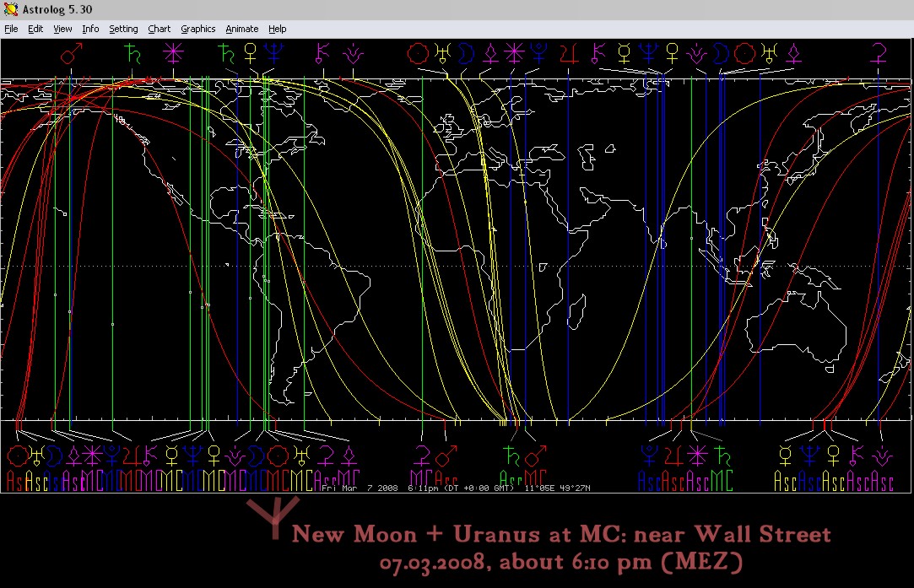914x588 pixels.
Task: Open the Chart menu
Action: point(160,29)
